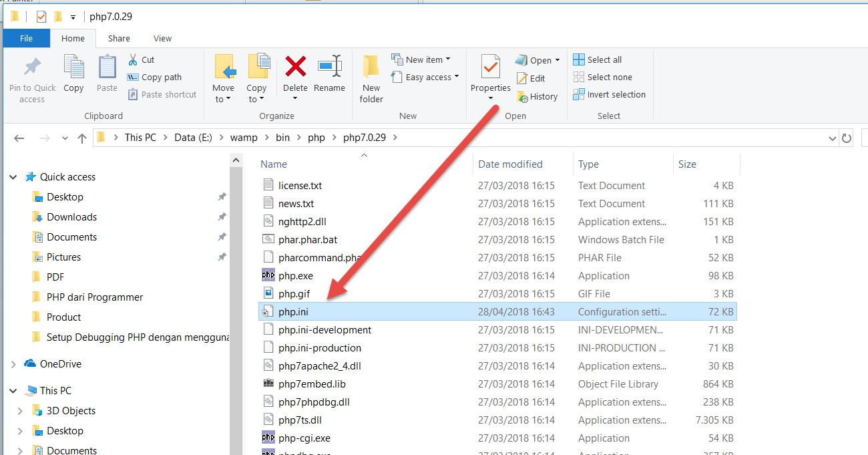Refresh the folder view
The height and width of the screenshot is (455, 868).
847,138
